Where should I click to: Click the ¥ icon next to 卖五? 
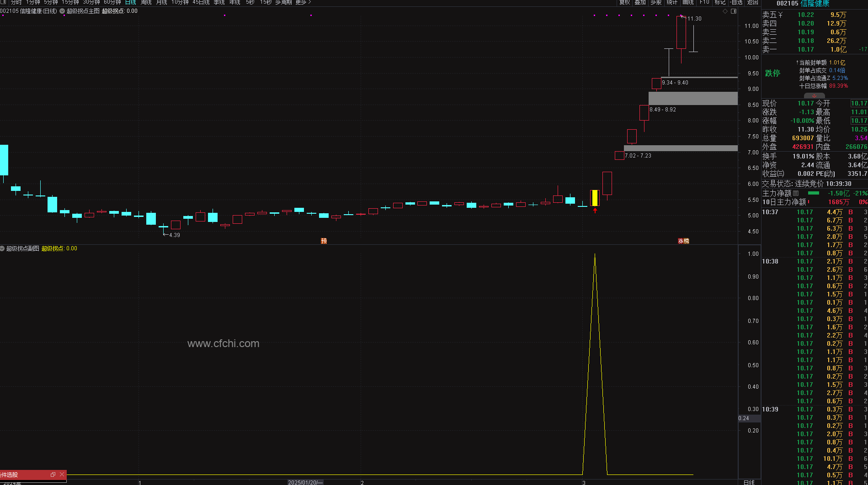[x=780, y=15]
